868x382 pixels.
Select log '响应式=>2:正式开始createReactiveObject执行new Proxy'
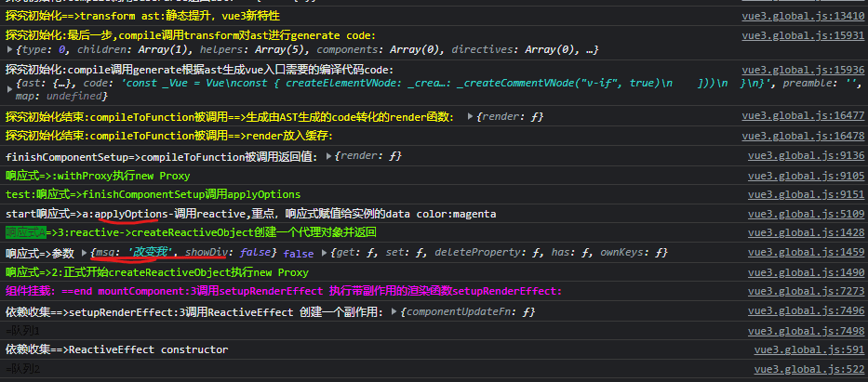coord(157,272)
